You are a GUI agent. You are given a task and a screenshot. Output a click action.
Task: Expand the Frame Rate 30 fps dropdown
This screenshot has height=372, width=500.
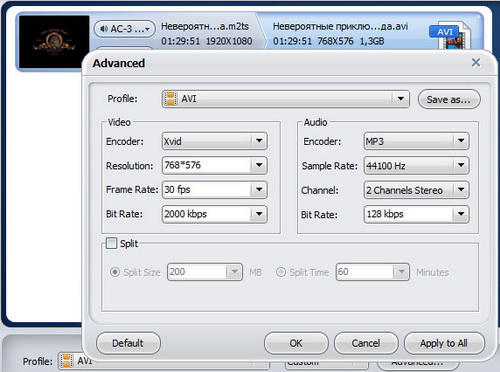click(259, 190)
